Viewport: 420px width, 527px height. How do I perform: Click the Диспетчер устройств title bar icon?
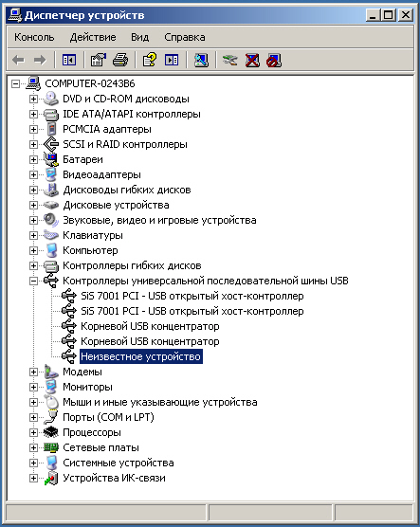click(x=15, y=15)
